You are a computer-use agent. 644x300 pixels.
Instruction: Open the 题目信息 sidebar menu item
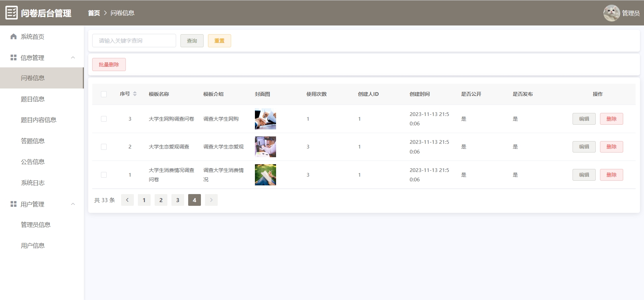(x=33, y=99)
